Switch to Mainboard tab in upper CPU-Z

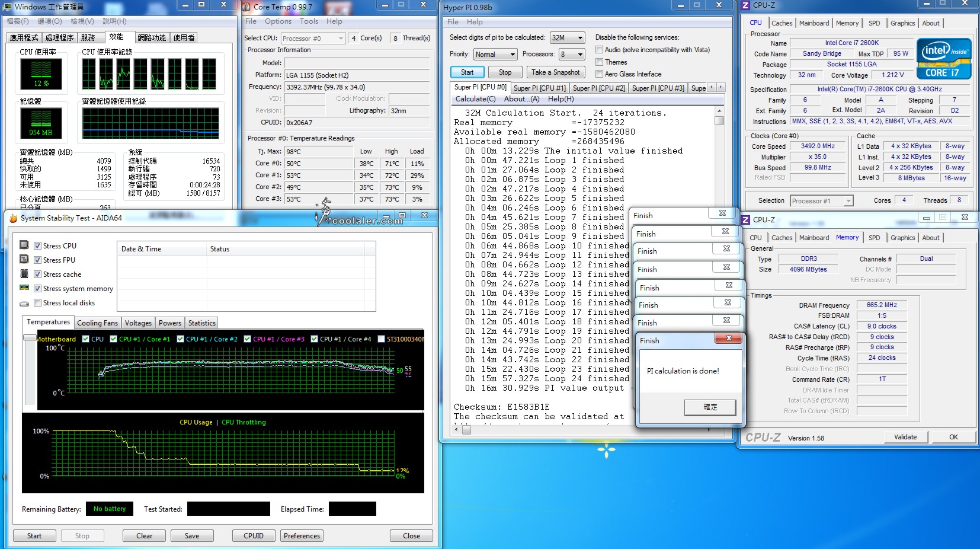tap(814, 23)
